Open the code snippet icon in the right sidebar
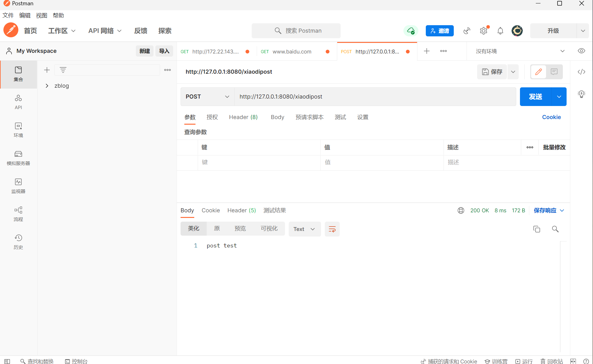The image size is (593, 364). click(x=582, y=72)
